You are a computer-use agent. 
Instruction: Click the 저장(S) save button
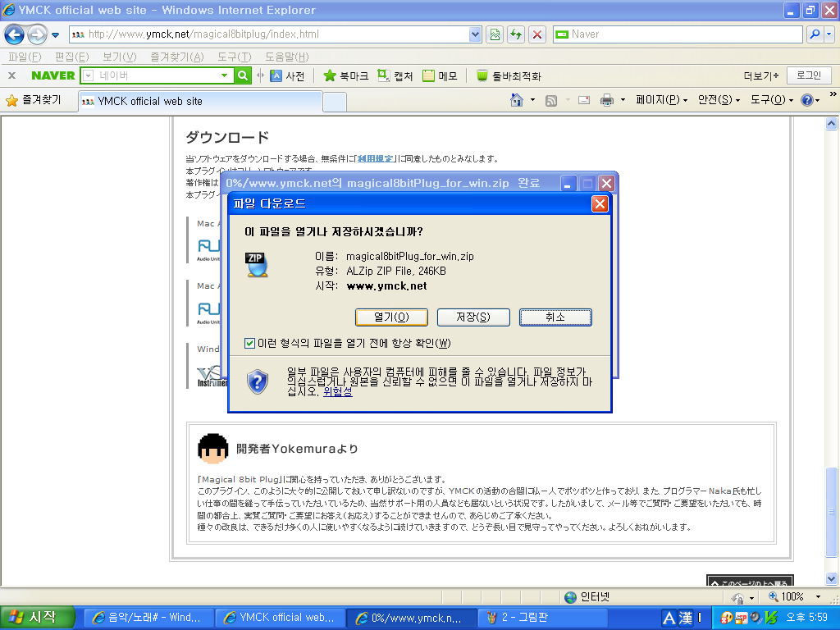point(473,317)
